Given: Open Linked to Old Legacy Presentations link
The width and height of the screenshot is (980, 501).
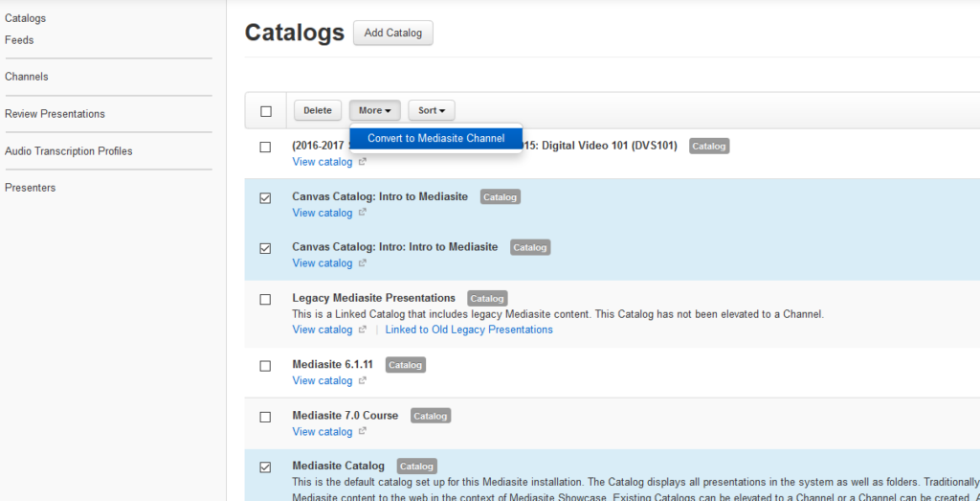Looking at the screenshot, I should point(469,330).
